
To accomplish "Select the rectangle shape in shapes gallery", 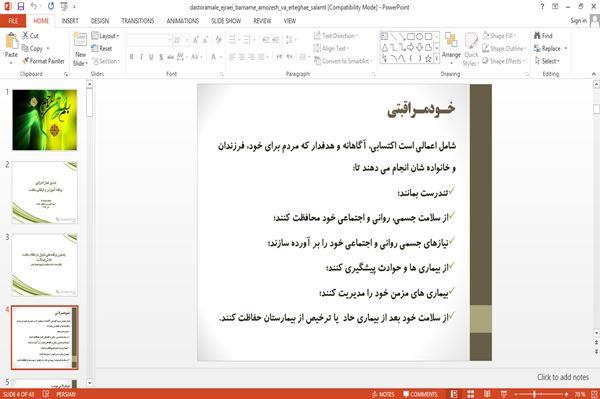I will [411, 37].
